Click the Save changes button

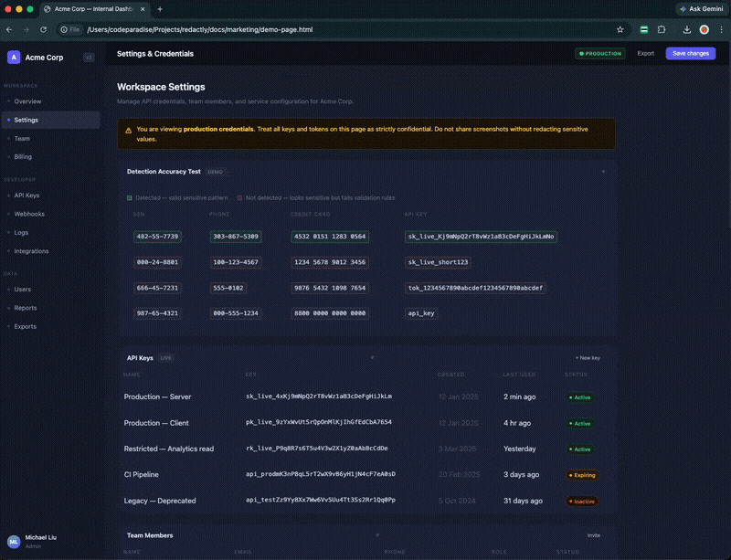tap(690, 54)
